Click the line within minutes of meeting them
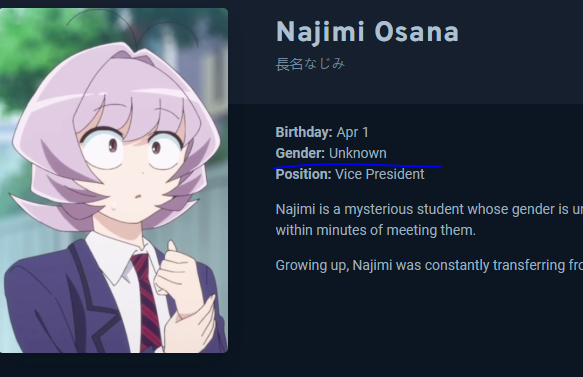 pyautogui.click(x=376, y=231)
